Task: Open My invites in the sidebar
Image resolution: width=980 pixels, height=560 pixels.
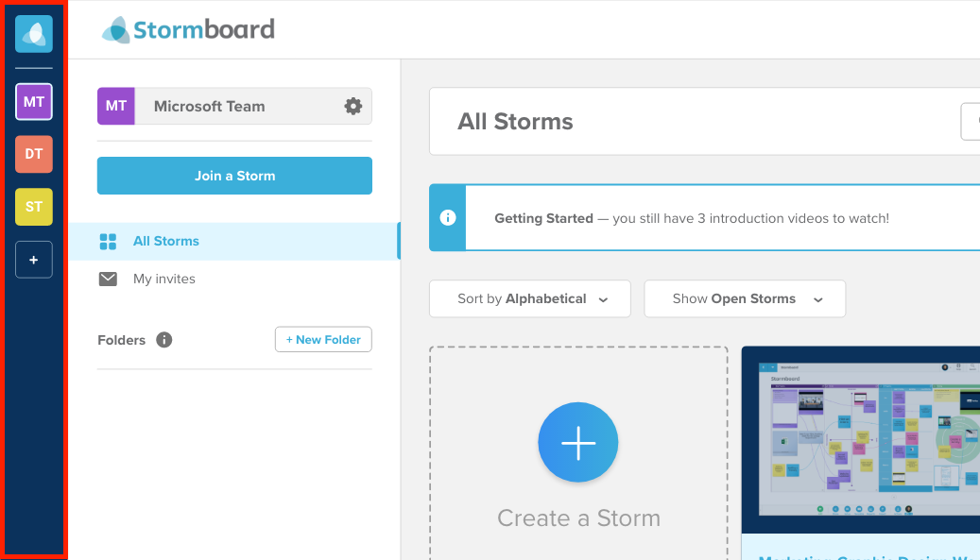Action: 163,280
